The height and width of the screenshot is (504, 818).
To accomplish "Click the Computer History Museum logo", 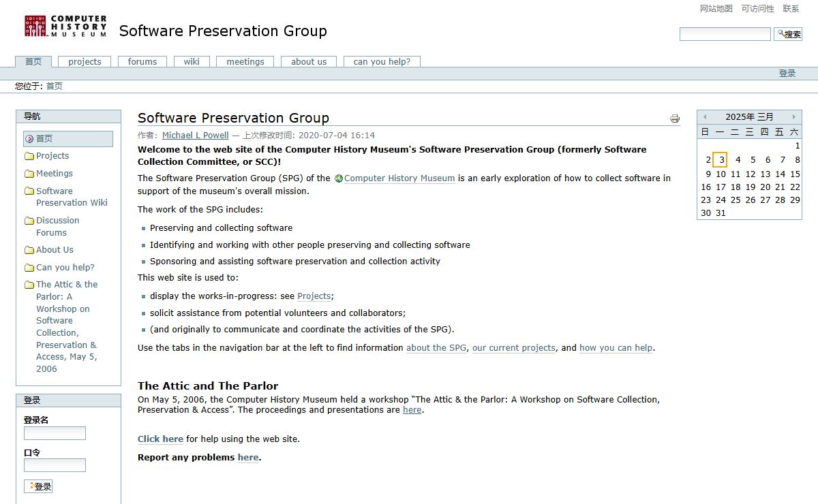I will (65, 26).
